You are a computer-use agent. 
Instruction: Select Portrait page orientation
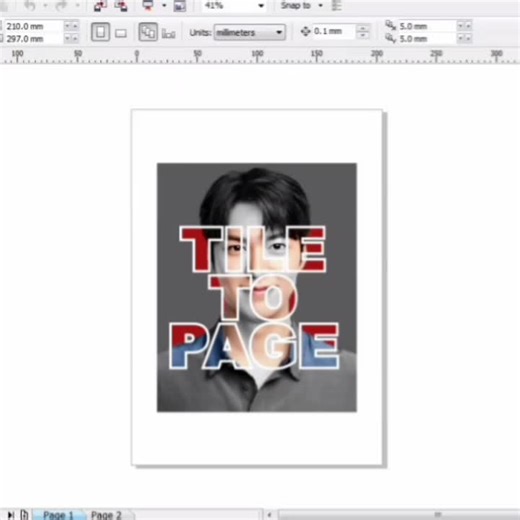click(x=100, y=32)
